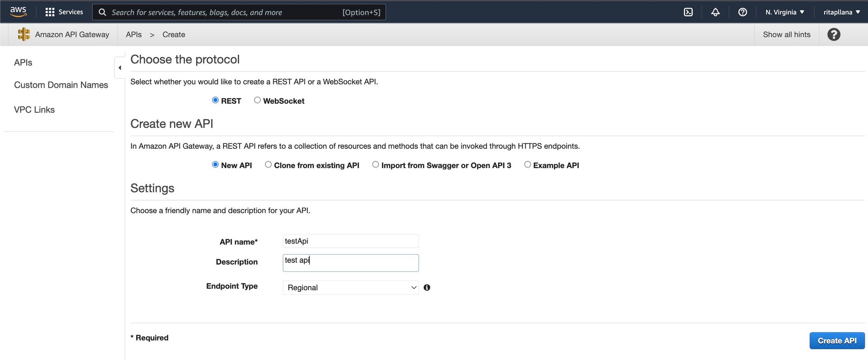Select the Example API radio button
The width and height of the screenshot is (868, 360).
point(527,165)
